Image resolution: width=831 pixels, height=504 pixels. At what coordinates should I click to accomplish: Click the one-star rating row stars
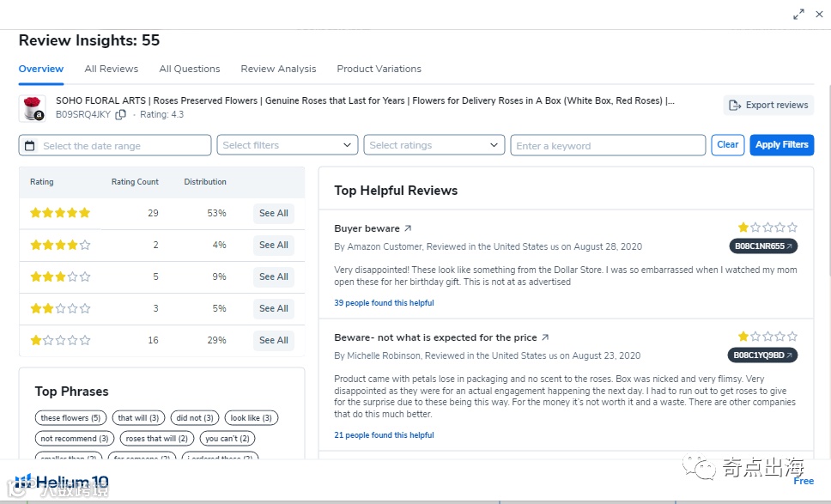pos(60,340)
